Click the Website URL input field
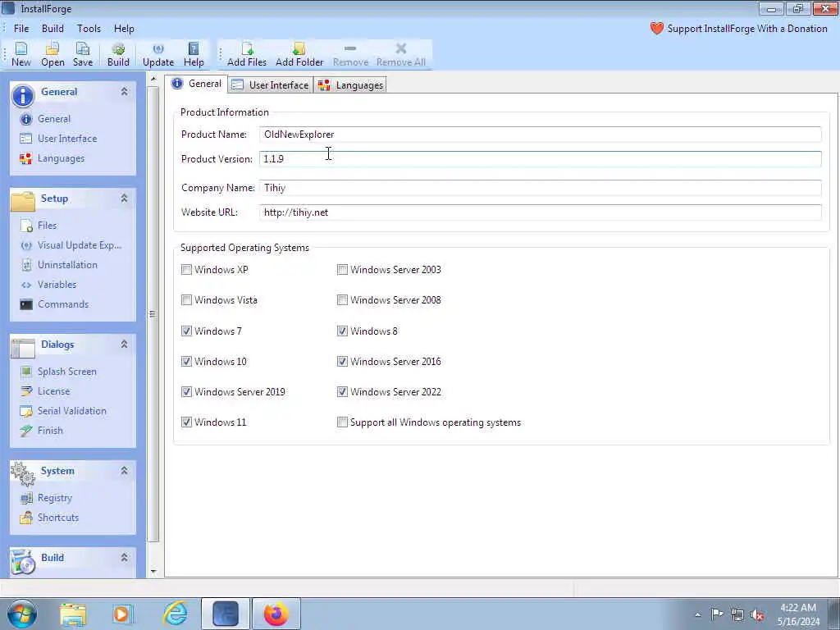The image size is (840, 630). pos(540,212)
